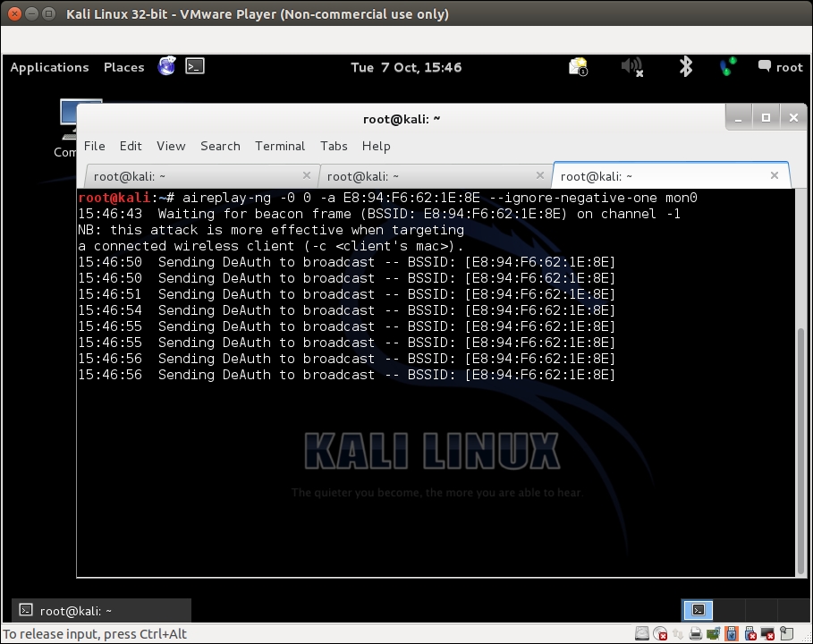Click the 'Waiting for beacon frame' line
This screenshot has height=644, width=813.
point(379,214)
